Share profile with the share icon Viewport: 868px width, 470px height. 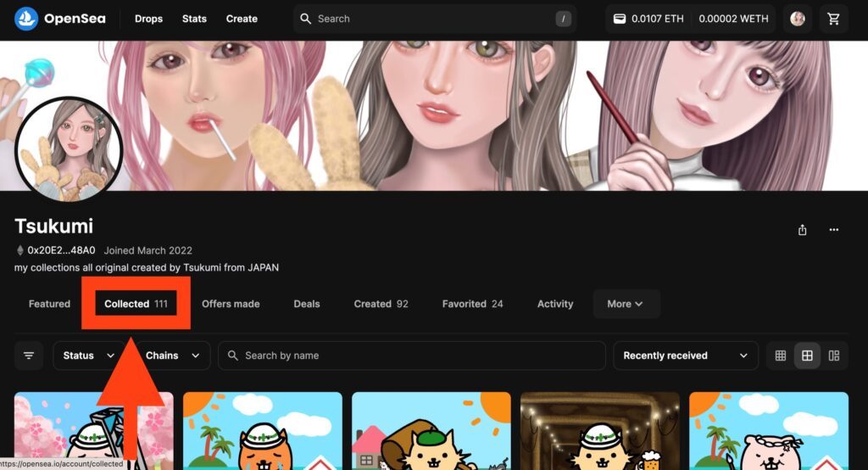click(802, 230)
